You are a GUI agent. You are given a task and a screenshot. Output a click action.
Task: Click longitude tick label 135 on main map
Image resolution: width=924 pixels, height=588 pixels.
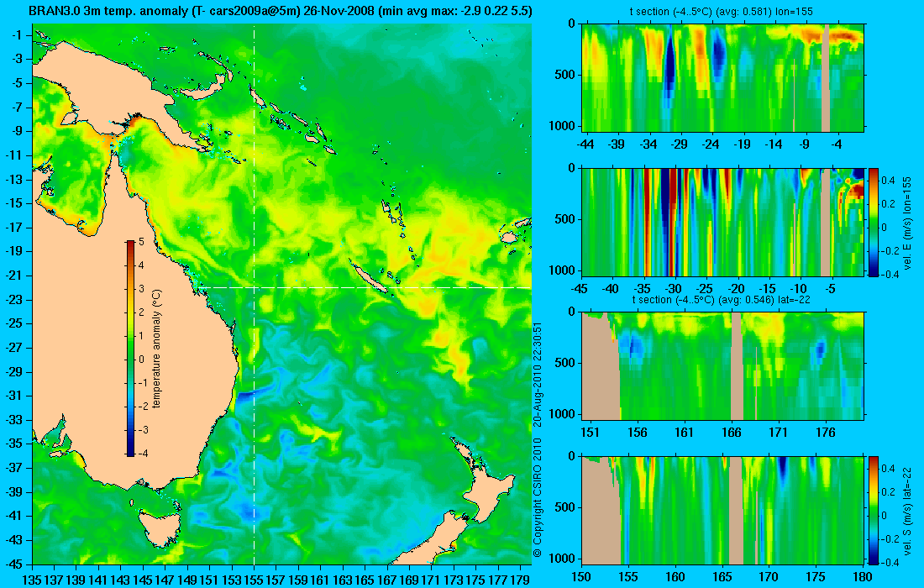point(32,580)
